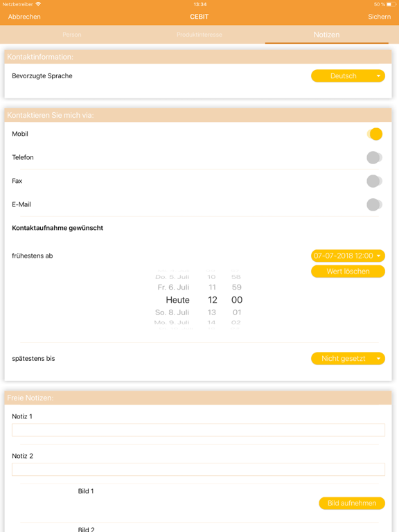Image resolution: width=399 pixels, height=532 pixels.
Task: Tap Sichern to save the entry
Action: tap(380, 17)
